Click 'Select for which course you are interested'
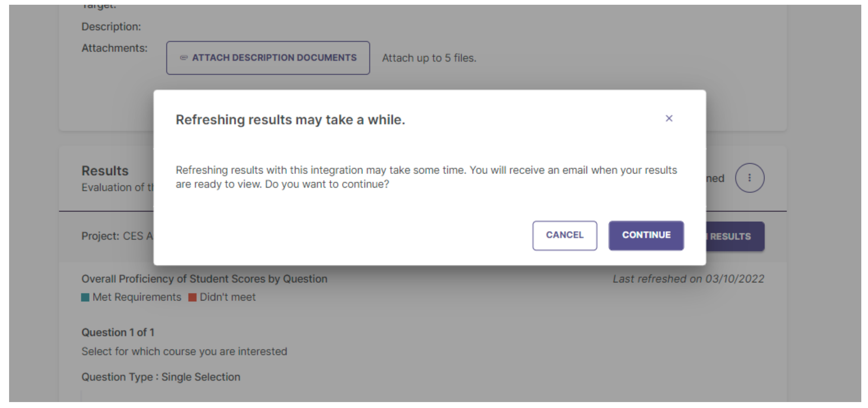 click(184, 351)
